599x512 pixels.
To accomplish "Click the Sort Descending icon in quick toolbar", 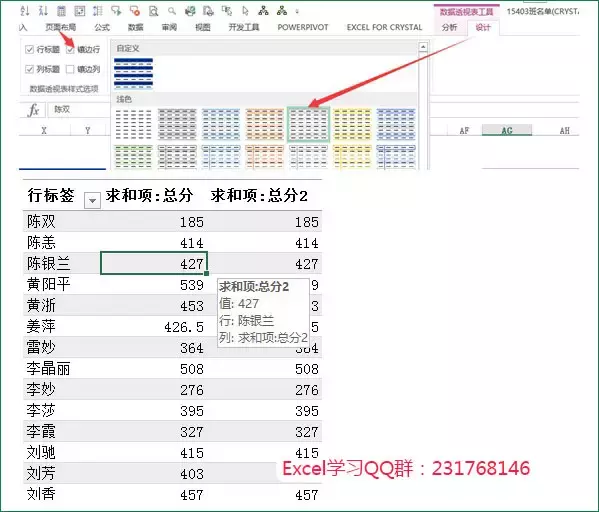I will tap(43, 11).
